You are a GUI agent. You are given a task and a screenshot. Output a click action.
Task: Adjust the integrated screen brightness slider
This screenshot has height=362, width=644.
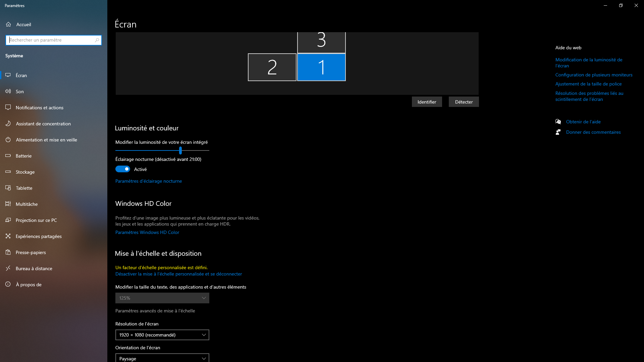point(180,150)
